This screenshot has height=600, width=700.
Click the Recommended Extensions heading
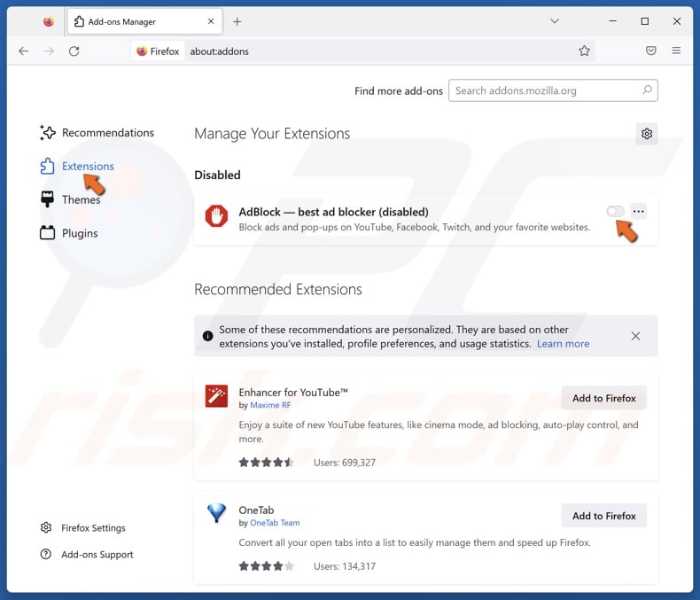(277, 289)
